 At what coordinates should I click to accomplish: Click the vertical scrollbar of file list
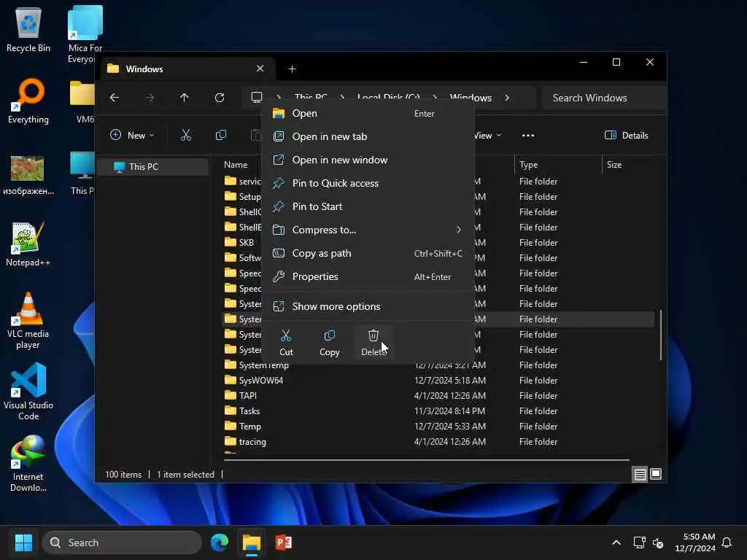tap(661, 335)
